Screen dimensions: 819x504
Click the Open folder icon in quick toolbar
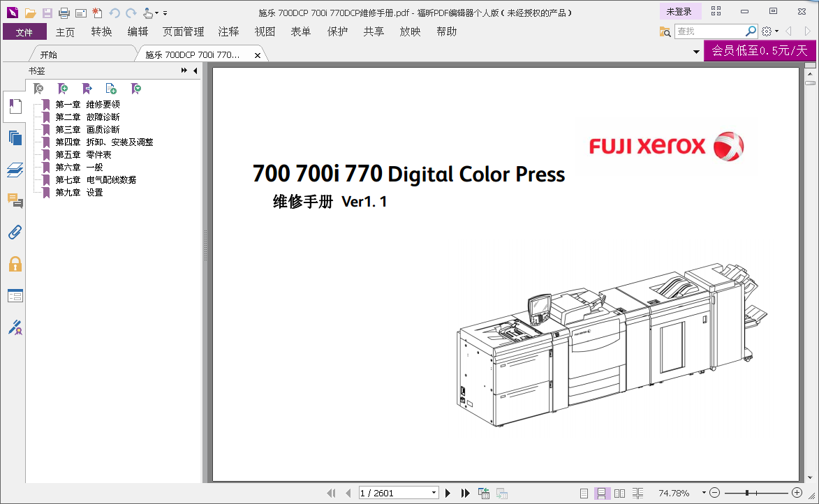click(x=30, y=13)
